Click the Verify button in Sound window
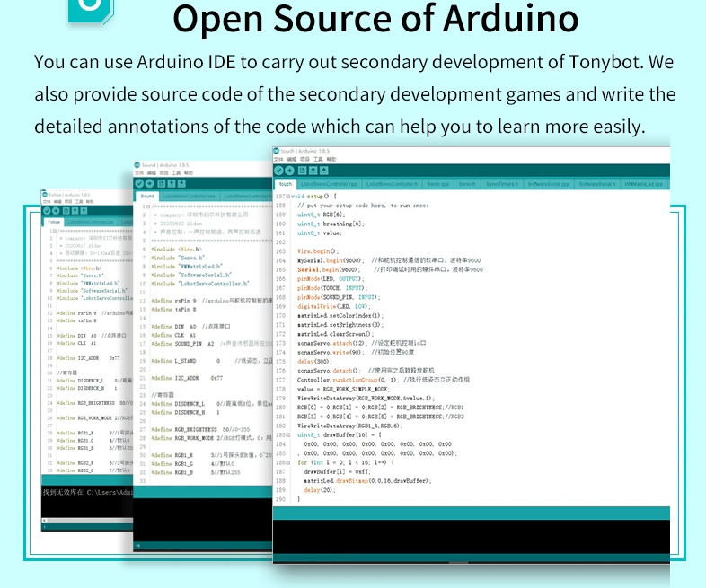Screen dimensions: 706x588 pyautogui.click(x=139, y=183)
